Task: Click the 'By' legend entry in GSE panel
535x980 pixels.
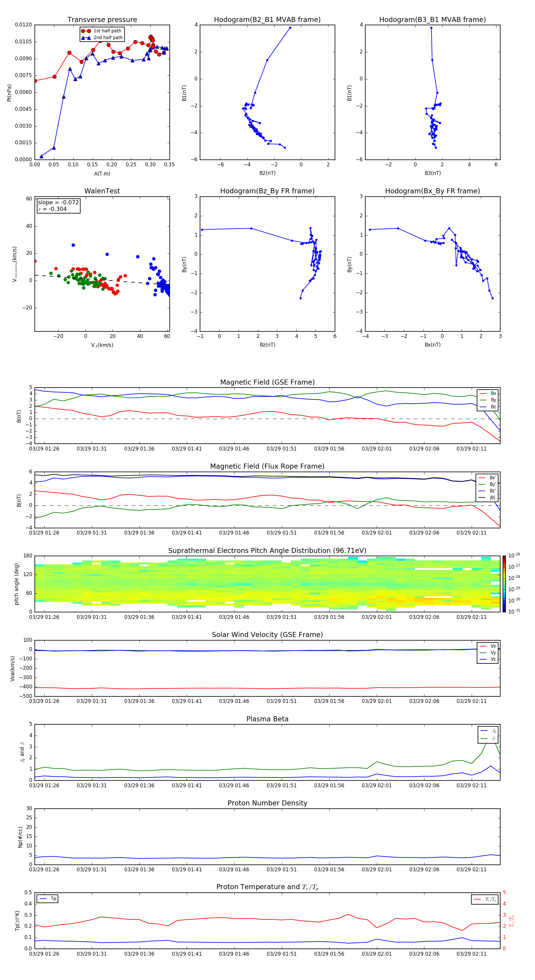Action: click(488, 400)
